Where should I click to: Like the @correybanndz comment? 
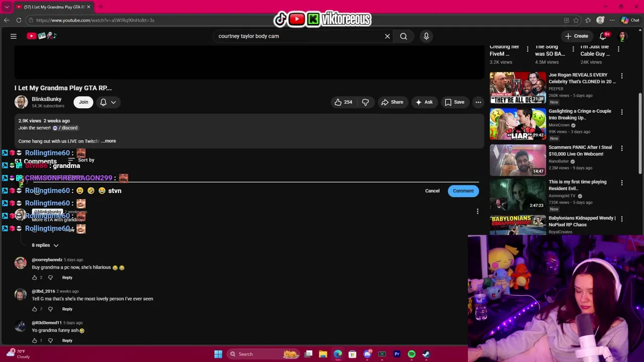click(34, 278)
